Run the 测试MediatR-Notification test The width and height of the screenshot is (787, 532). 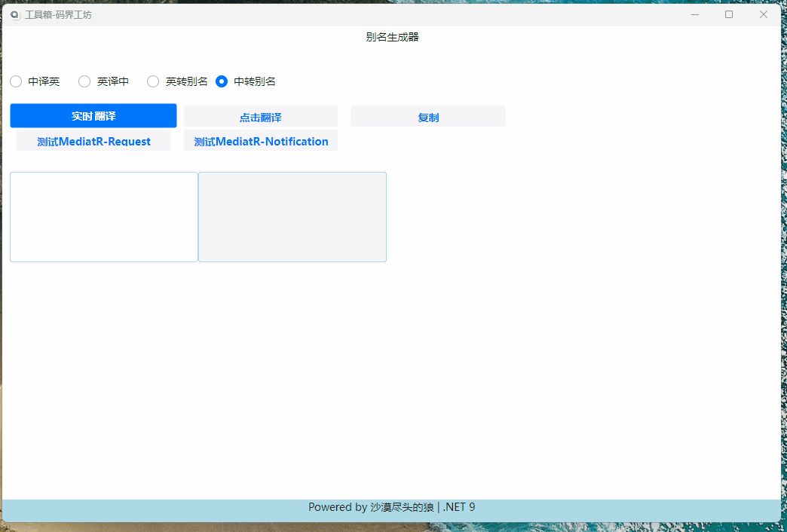click(x=260, y=141)
